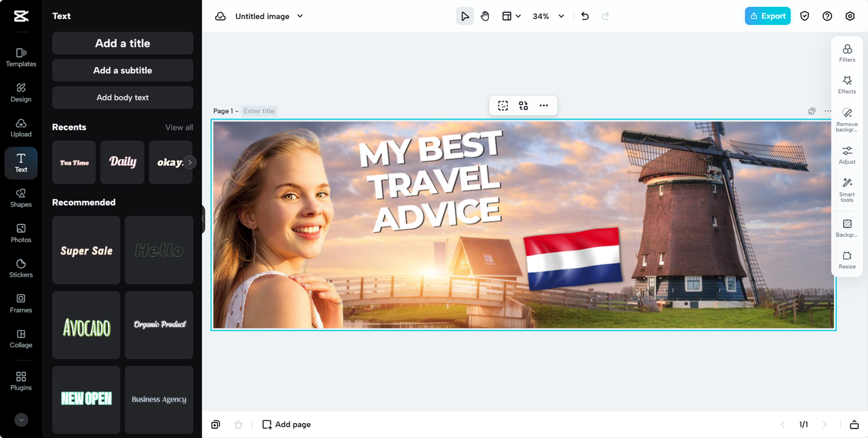The height and width of the screenshot is (438, 868).
Task: Open the Stickers sidebar tab
Action: coord(21,268)
